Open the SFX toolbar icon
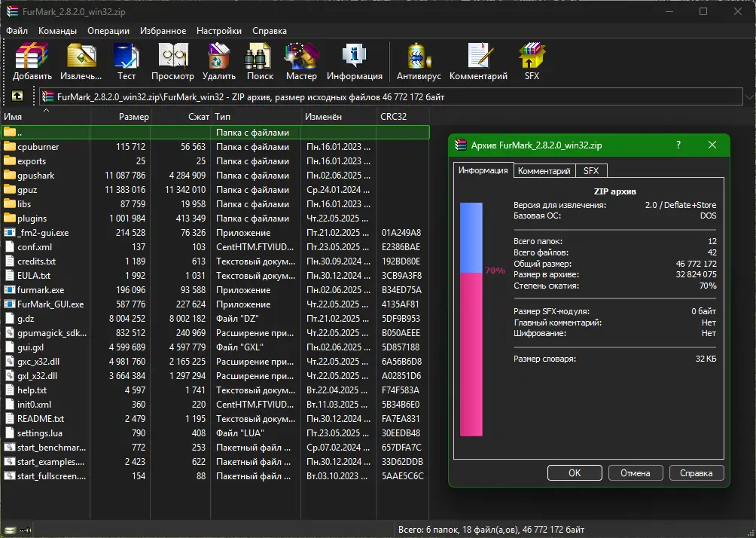The width and height of the screenshot is (756, 538). pos(532,61)
